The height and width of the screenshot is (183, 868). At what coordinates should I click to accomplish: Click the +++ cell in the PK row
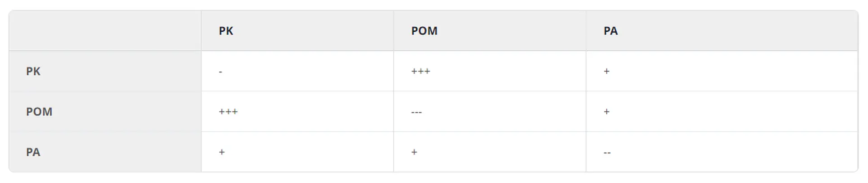coord(420,71)
